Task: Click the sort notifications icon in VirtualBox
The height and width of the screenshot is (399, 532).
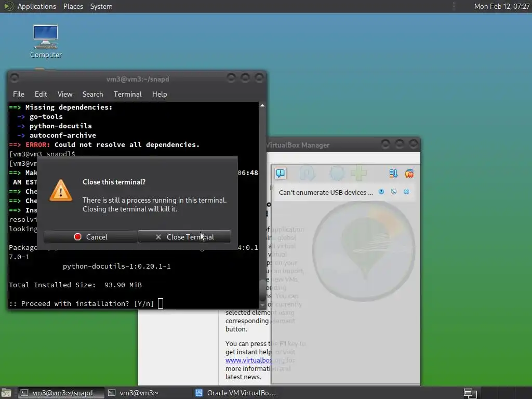Action: (393, 174)
